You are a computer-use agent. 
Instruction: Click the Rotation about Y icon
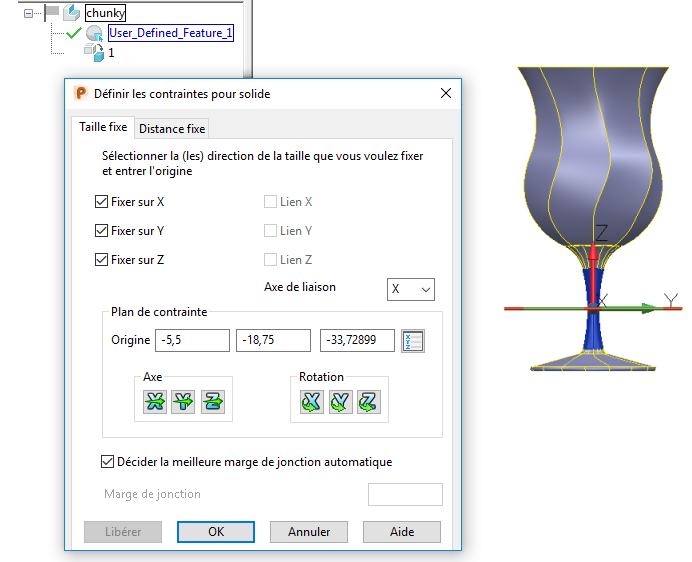pyautogui.click(x=341, y=402)
